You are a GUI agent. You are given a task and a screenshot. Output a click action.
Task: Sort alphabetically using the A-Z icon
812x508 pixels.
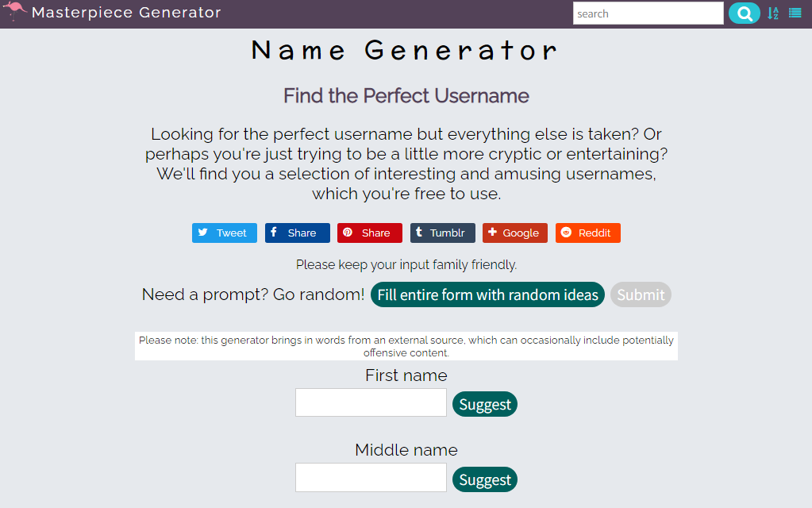click(773, 13)
